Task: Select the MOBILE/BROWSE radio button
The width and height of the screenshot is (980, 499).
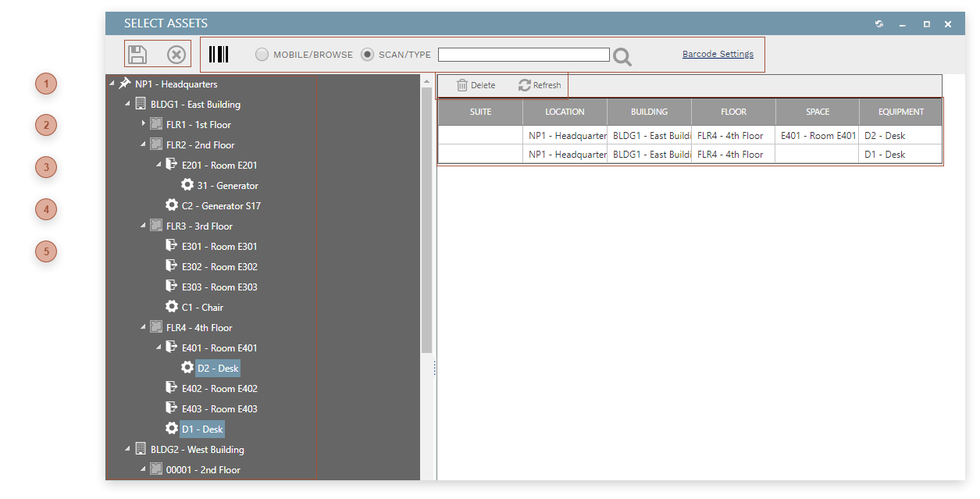Action: (x=262, y=54)
